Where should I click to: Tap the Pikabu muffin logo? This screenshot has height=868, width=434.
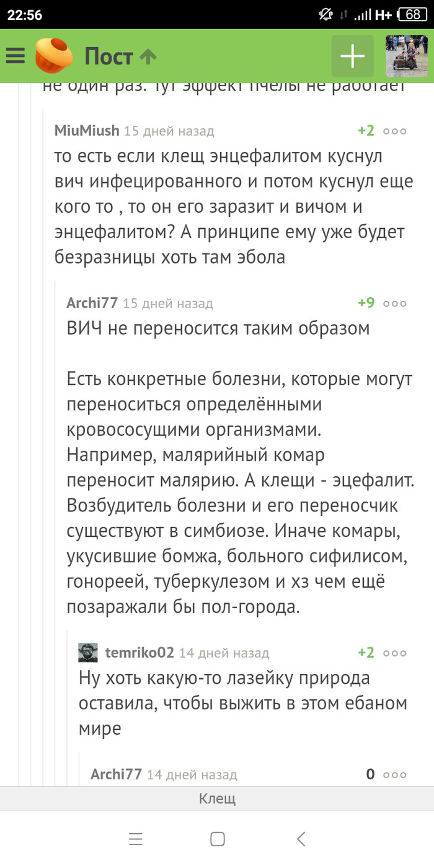[x=51, y=55]
